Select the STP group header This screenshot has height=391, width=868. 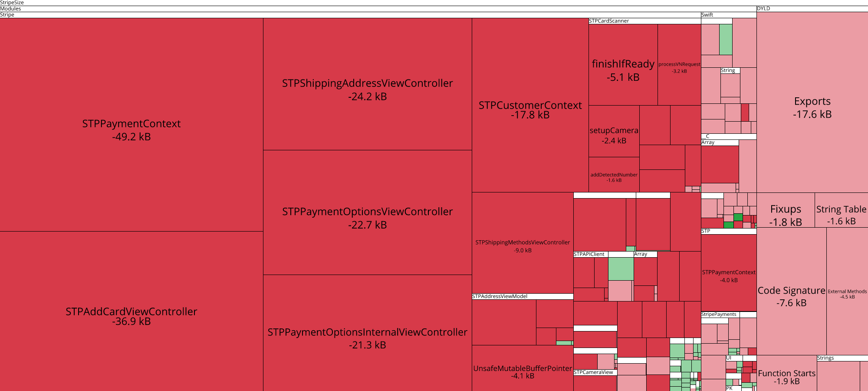pyautogui.click(x=729, y=231)
